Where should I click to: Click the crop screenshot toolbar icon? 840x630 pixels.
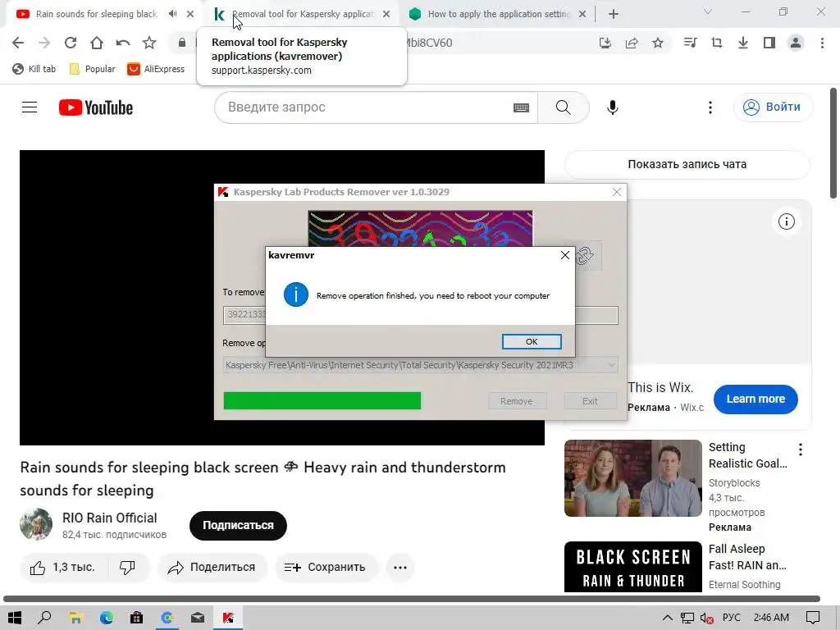(717, 43)
